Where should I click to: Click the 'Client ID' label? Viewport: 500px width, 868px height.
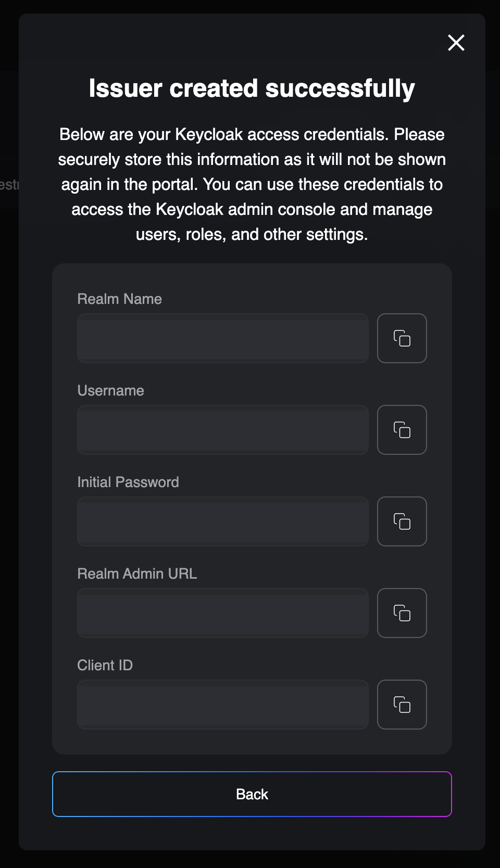pos(105,665)
